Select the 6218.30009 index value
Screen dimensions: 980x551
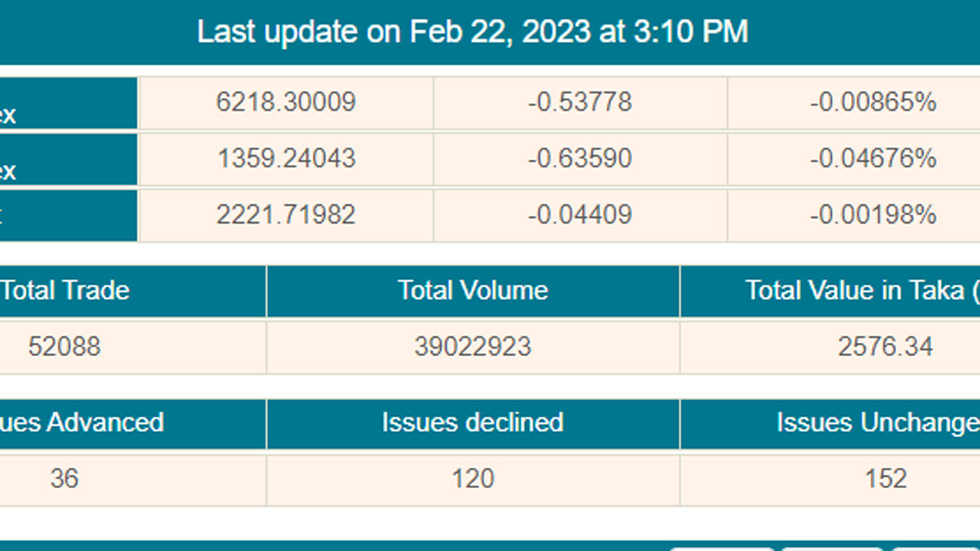click(x=286, y=102)
